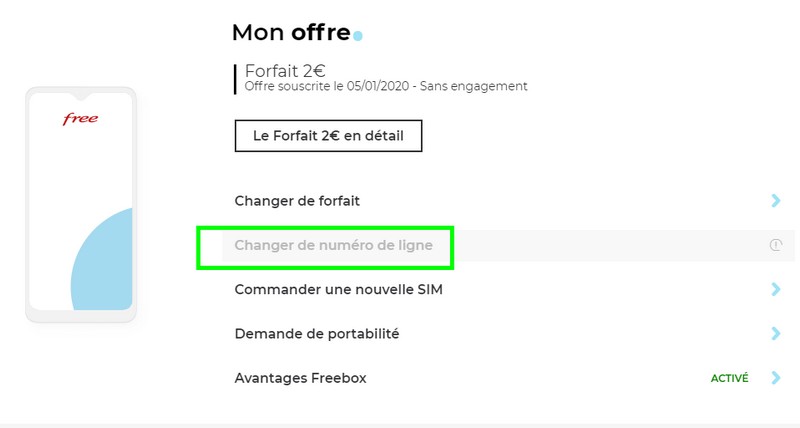This screenshot has width=800, height=428.
Task: Click the Forfait 2€ plan title
Action: 284,70
